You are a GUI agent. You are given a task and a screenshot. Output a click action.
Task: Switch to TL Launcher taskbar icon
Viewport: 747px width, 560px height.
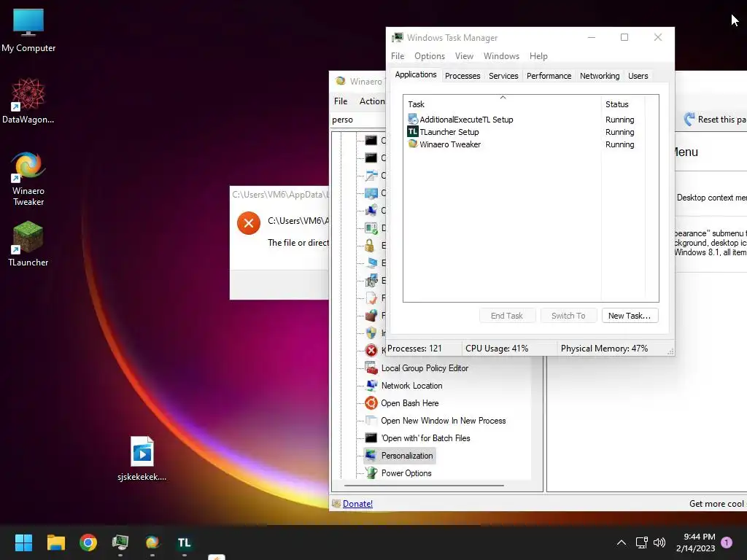point(185,542)
